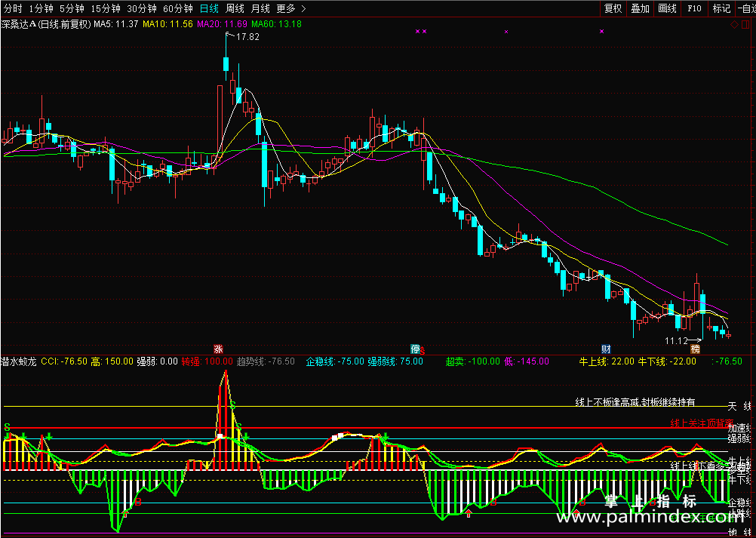Click the stock title 深桑达A(日线.前复权)
756x538 pixels.
(x=46, y=23)
